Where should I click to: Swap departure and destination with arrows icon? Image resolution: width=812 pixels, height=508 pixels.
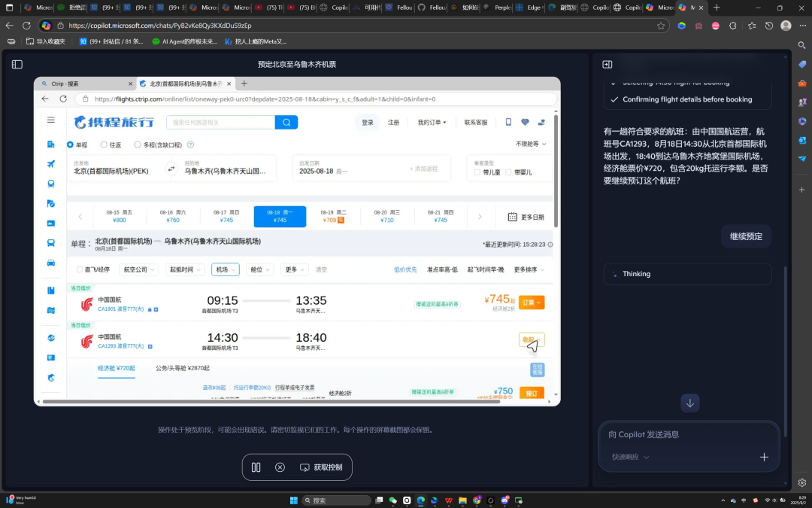click(x=171, y=169)
